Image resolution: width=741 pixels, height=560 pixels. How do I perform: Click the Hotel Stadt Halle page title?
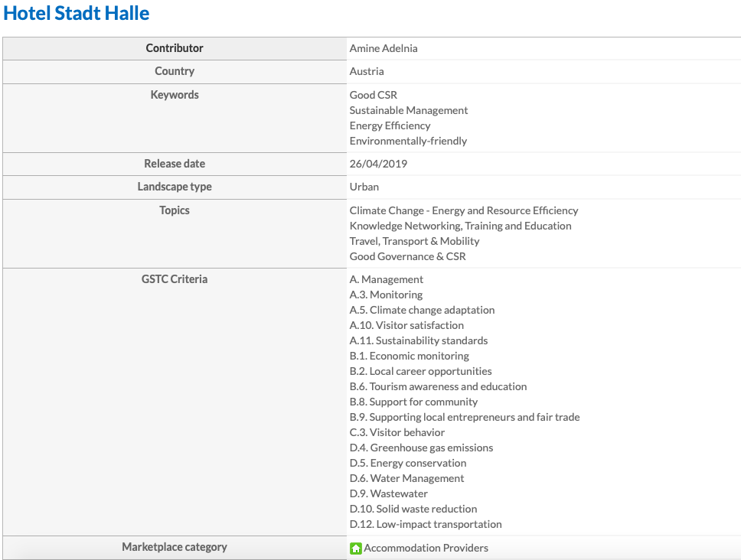click(77, 13)
